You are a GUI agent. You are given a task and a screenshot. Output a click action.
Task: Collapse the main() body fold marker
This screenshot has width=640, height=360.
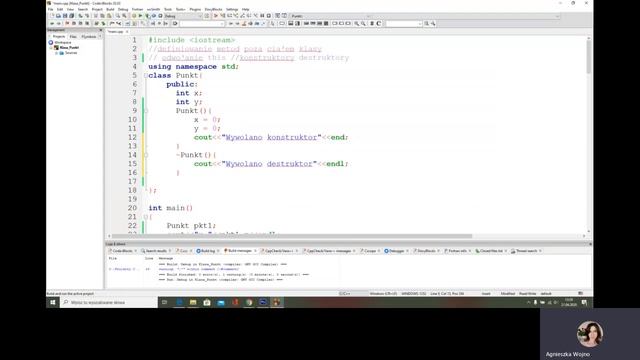point(146,217)
